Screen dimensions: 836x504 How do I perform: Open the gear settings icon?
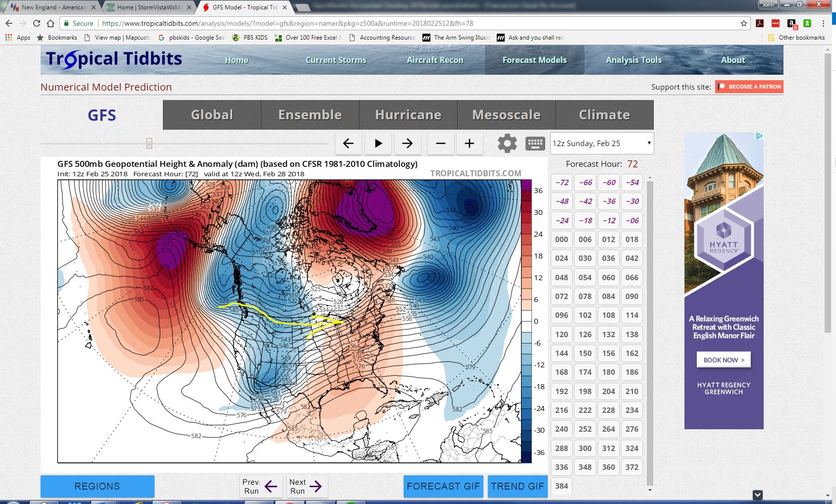click(x=507, y=144)
